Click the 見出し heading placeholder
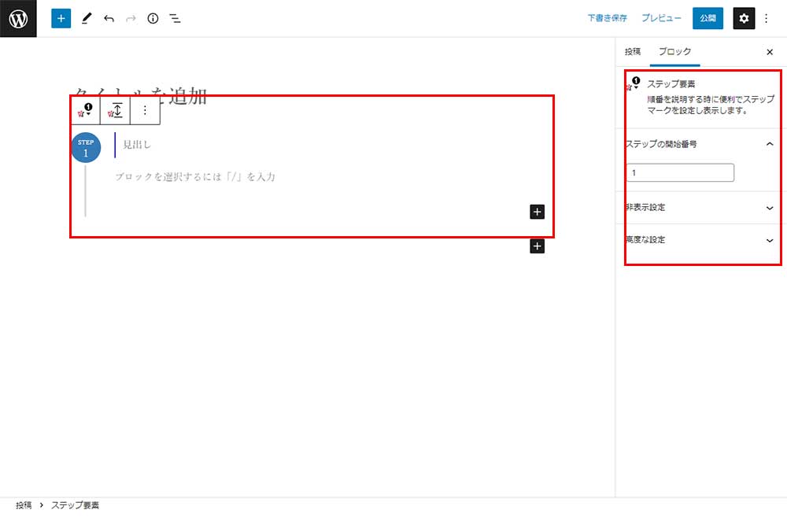The width and height of the screenshot is (787, 532). pyautogui.click(x=137, y=145)
